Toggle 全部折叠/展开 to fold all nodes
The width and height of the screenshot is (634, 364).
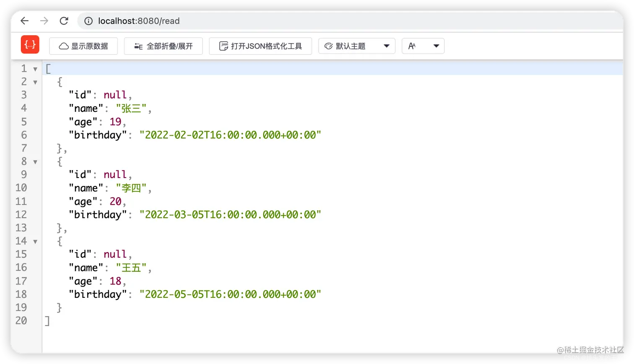point(164,46)
